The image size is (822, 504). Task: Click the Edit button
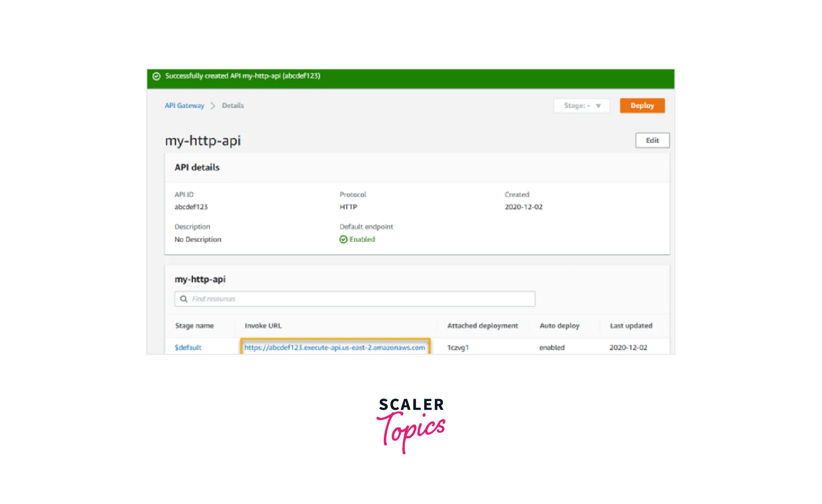click(x=652, y=141)
